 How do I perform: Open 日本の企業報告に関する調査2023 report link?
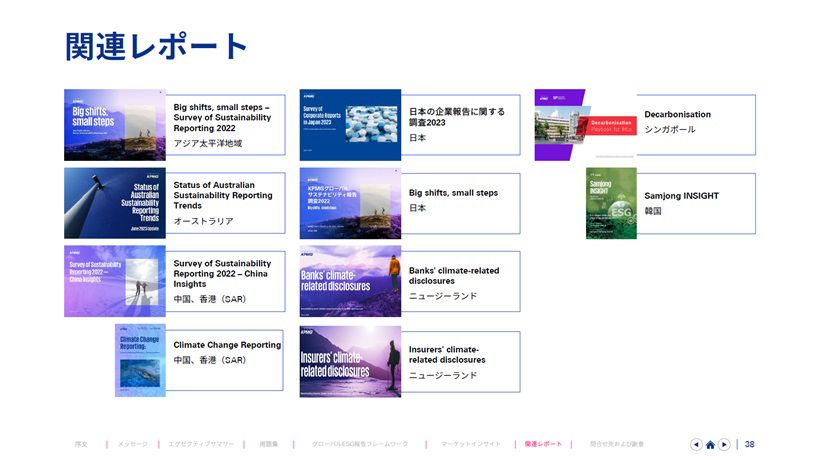pos(456,117)
